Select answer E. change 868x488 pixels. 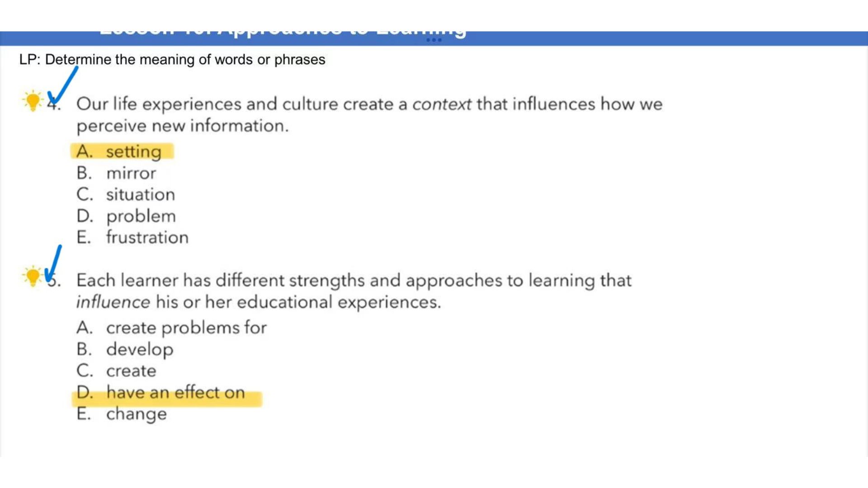[x=122, y=414]
